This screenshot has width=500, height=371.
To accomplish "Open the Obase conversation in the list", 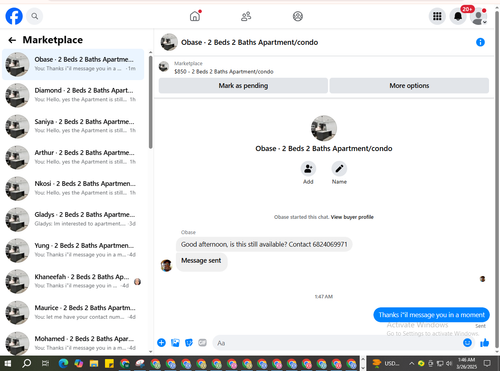I will (x=73, y=64).
